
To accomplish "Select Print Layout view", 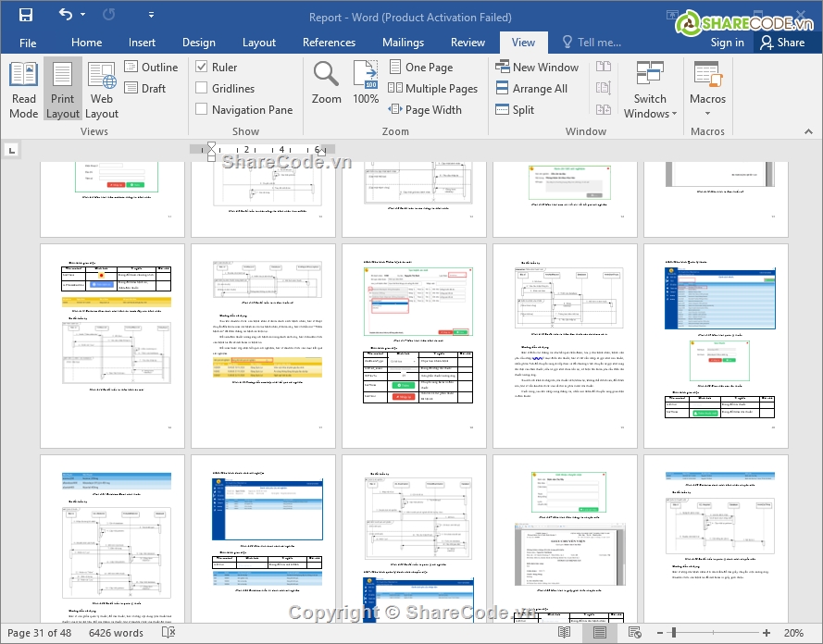I will pyautogui.click(x=62, y=89).
